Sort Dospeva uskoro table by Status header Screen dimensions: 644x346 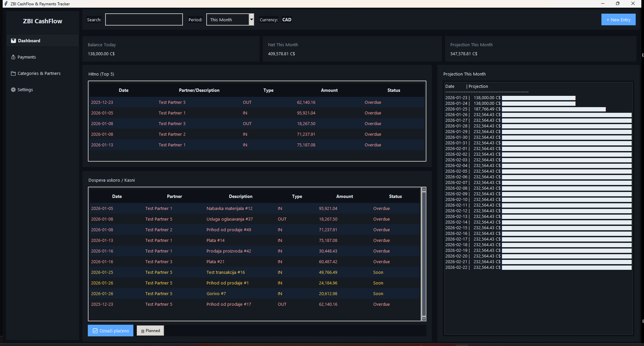click(x=395, y=196)
